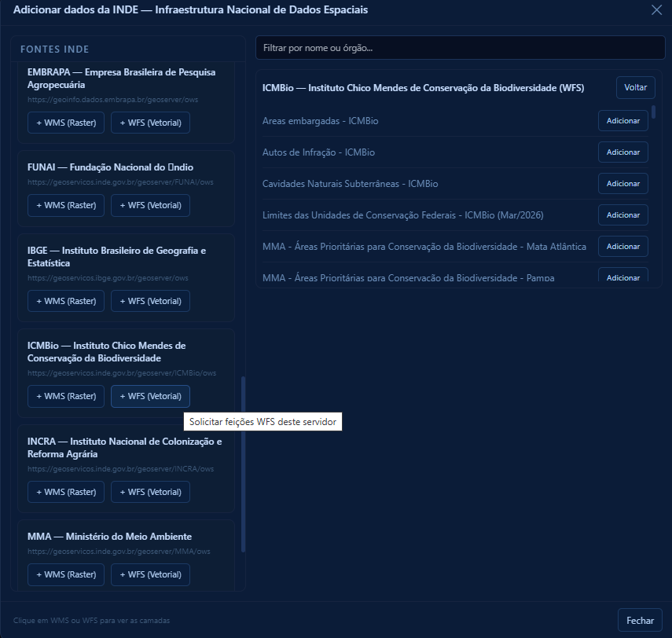Image resolution: width=672 pixels, height=638 pixels.
Task: Add the Cavidades Naturais Subterrâneas layer
Action: point(622,183)
